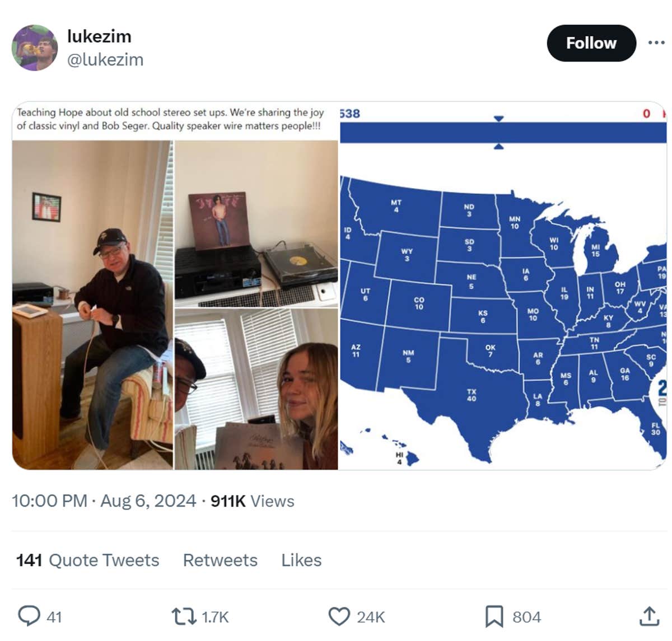Screen dimensions: 672x641
Task: Click the 911K Views count
Action: pyautogui.click(x=252, y=500)
